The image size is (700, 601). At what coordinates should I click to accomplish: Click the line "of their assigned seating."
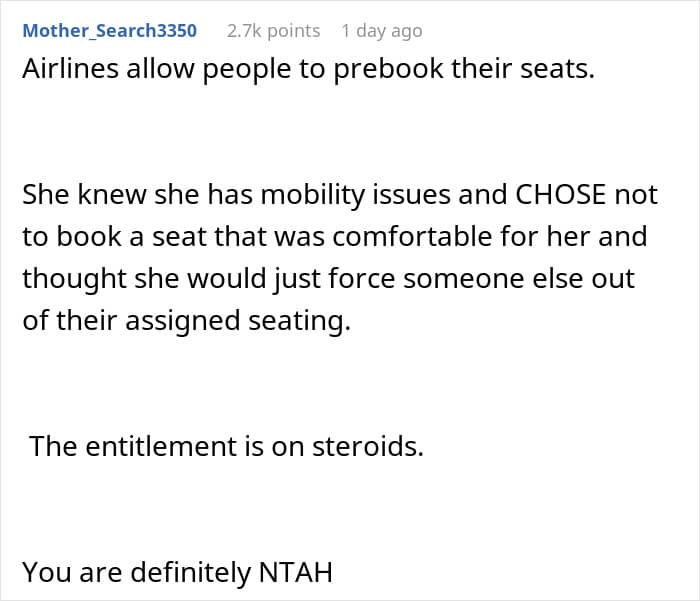click(187, 321)
